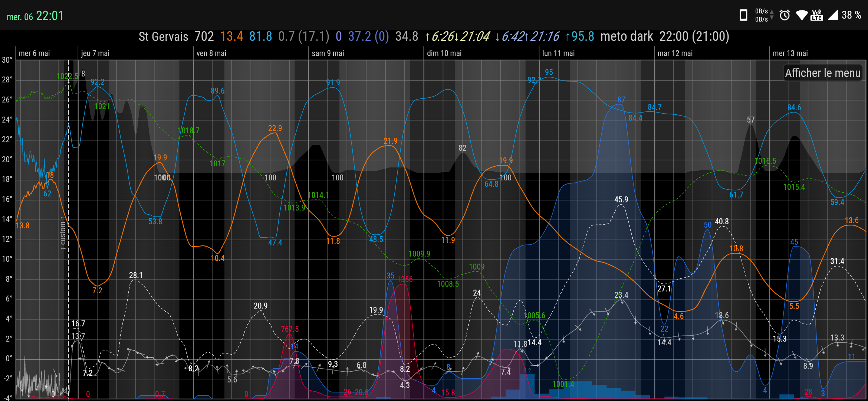
Task: Tap the humidity label '87' on Monday
Action: (x=621, y=100)
